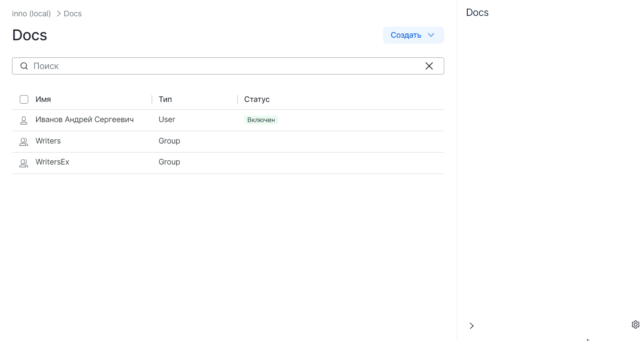
Task: Open the Иванов Андрей Сергеевич user entry
Action: [x=84, y=120]
